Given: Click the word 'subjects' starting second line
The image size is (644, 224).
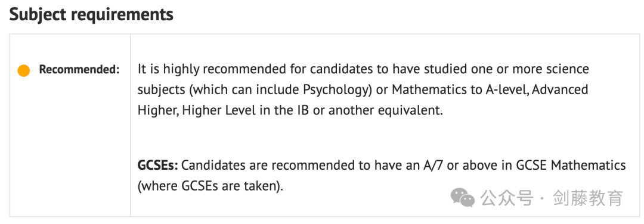Looking at the screenshot, I should tap(162, 90).
